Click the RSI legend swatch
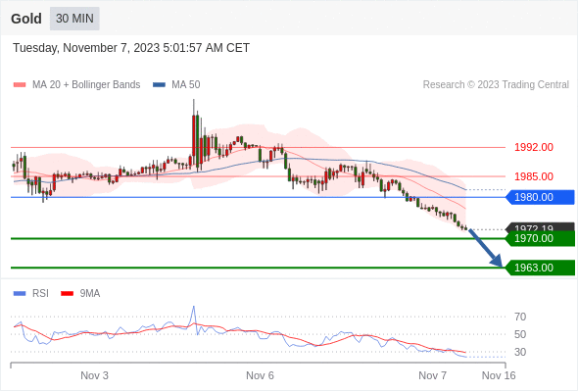 20,294
